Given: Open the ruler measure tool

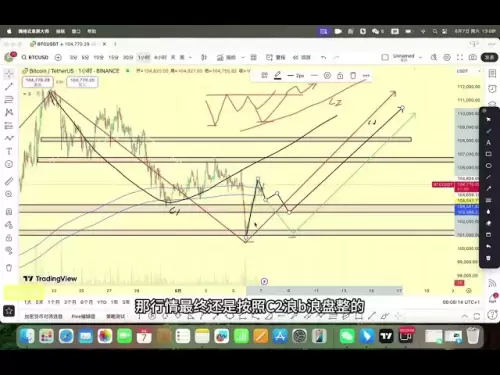Looking at the screenshot, I should click(x=9, y=181).
